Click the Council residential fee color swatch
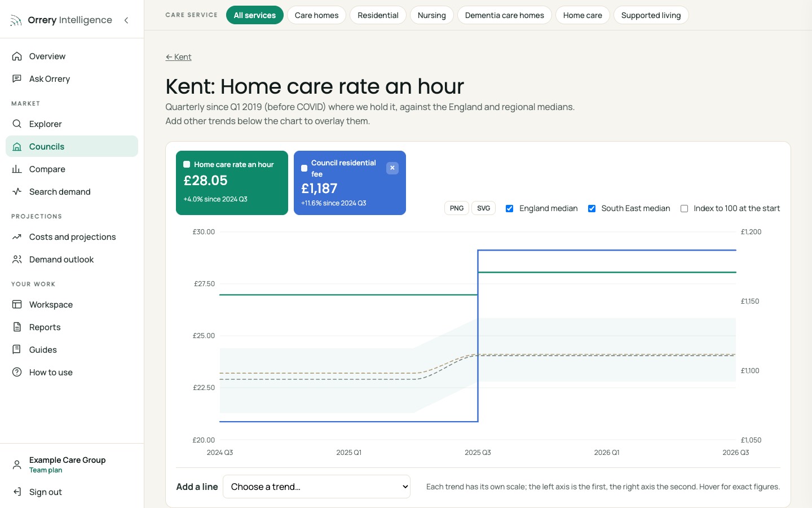Screen dimensions: 812x508 point(304,168)
